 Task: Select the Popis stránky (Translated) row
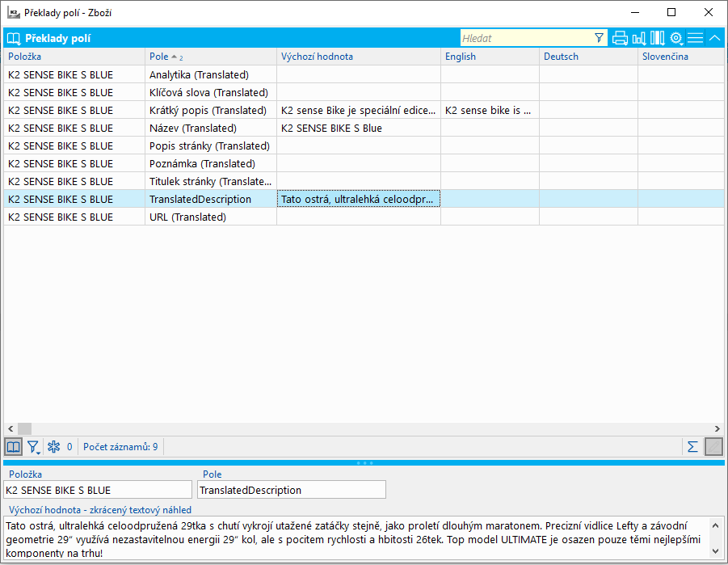364,145
